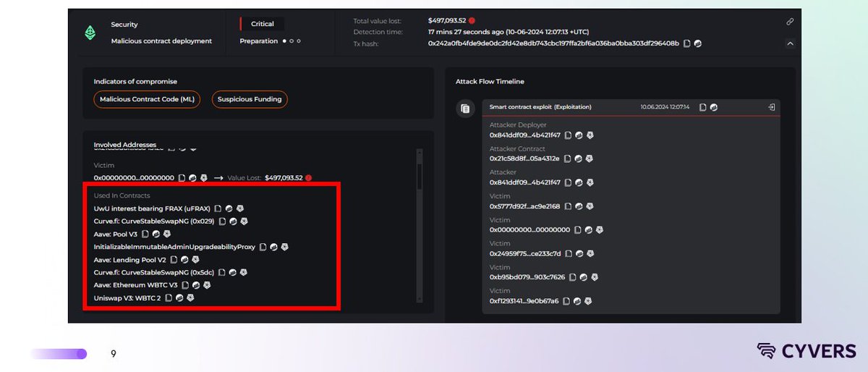The image size is (868, 372).
Task: Copy the Aave: Ethereum WBTC V3 address
Action: click(x=186, y=285)
